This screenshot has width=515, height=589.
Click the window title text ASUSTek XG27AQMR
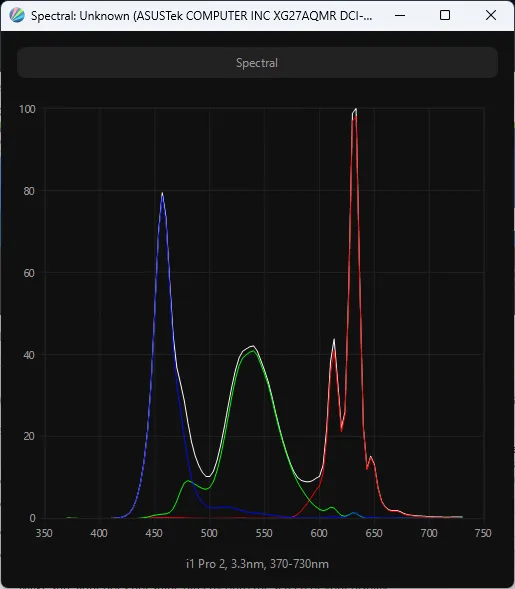tap(201, 16)
